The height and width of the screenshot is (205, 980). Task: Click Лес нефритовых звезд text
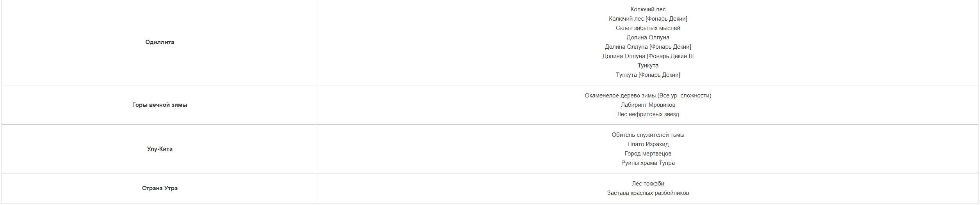tap(648, 114)
